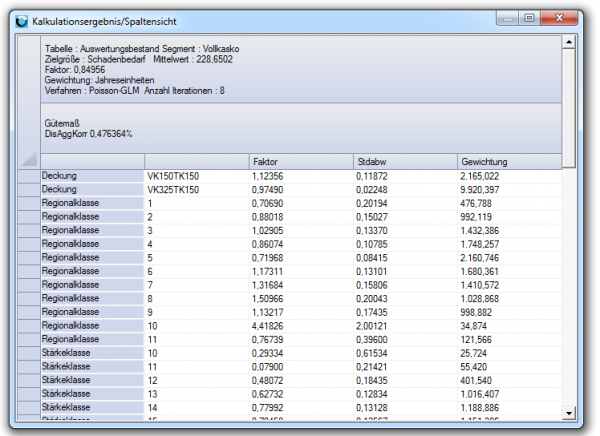The width and height of the screenshot is (600, 436).
Task: Click the select-all grid corner triangle
Action: 29,159
